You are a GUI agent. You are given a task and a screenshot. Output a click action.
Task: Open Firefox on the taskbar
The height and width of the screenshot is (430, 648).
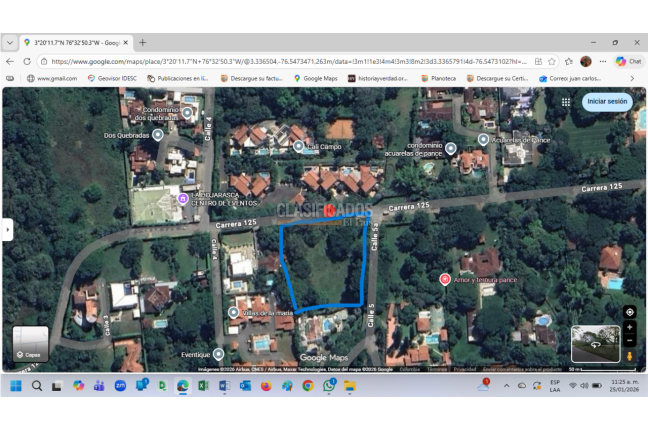point(266,386)
